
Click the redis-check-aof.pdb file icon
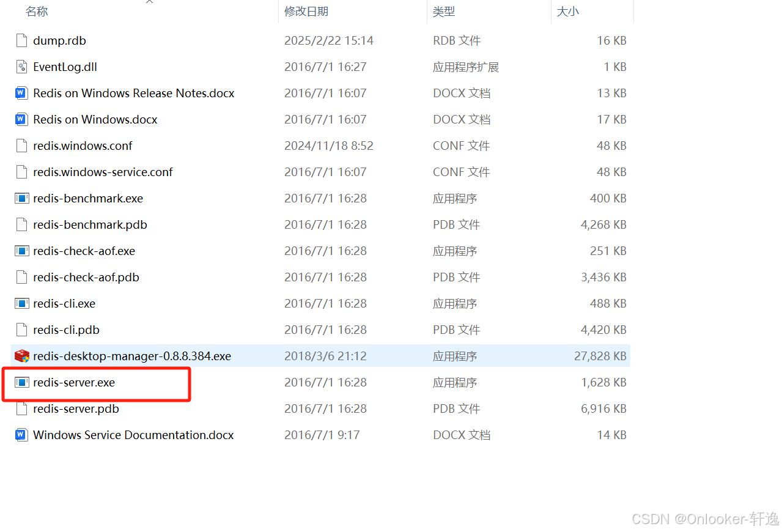coord(21,278)
